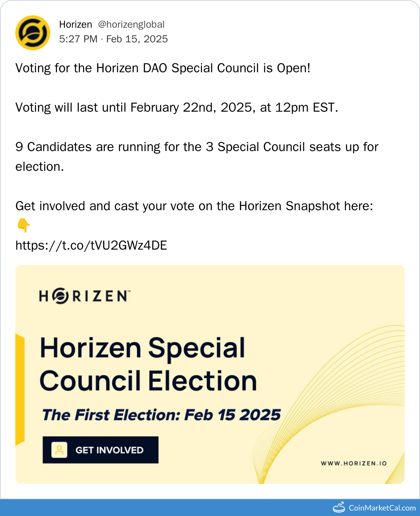Click the person icon in the Get Involved button

point(59,450)
